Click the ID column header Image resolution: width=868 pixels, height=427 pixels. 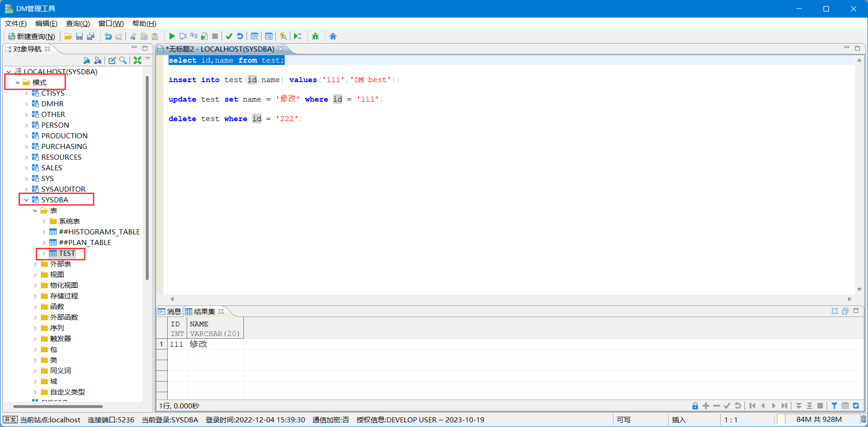pyautogui.click(x=177, y=329)
